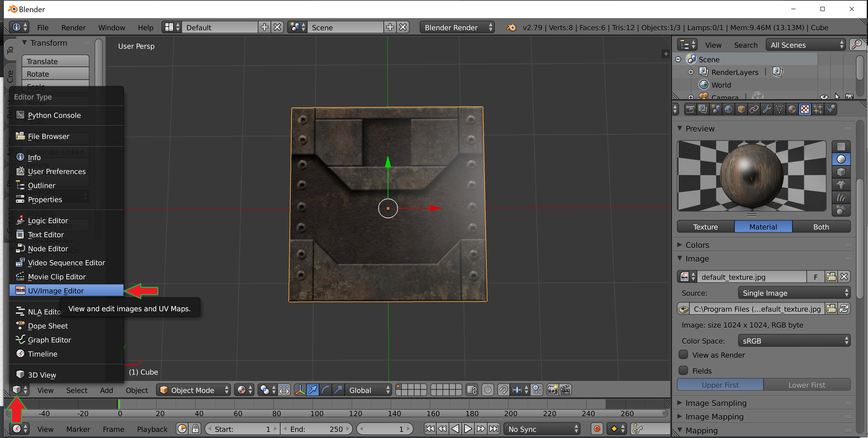Set preview shape to sphere with sky
The width and height of the screenshot is (868, 438).
[841, 210]
